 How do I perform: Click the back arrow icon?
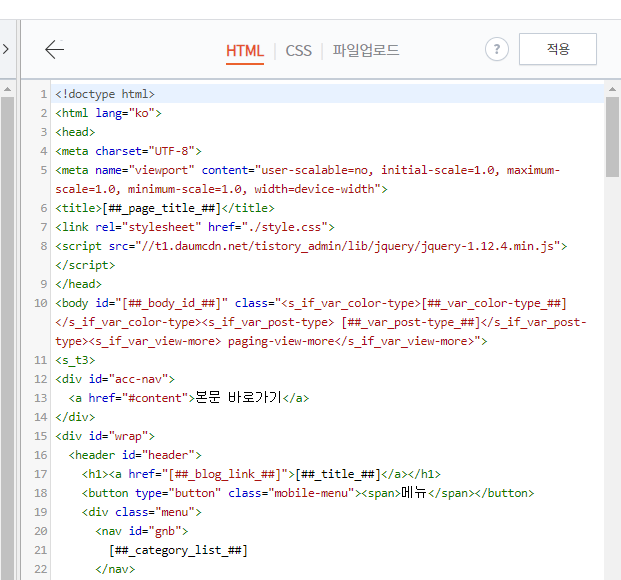point(54,50)
